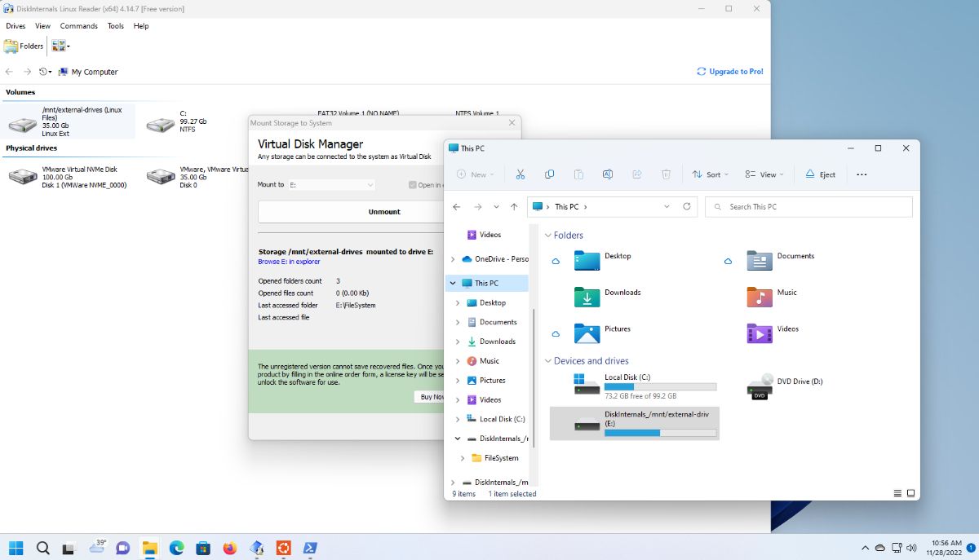The height and width of the screenshot is (560, 979).
Task: Click the Refresh icon in Explorer address bar
Action: coord(687,207)
